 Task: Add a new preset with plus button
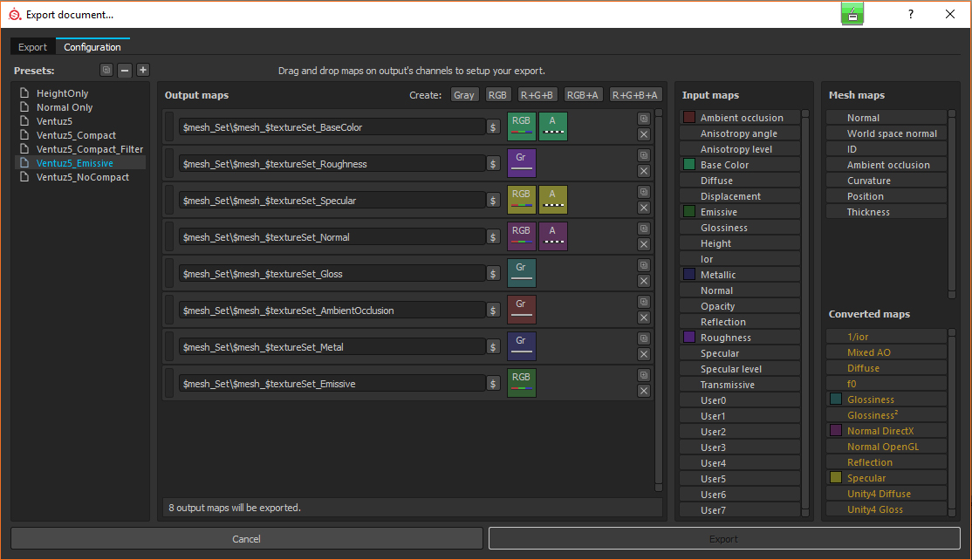click(x=143, y=71)
